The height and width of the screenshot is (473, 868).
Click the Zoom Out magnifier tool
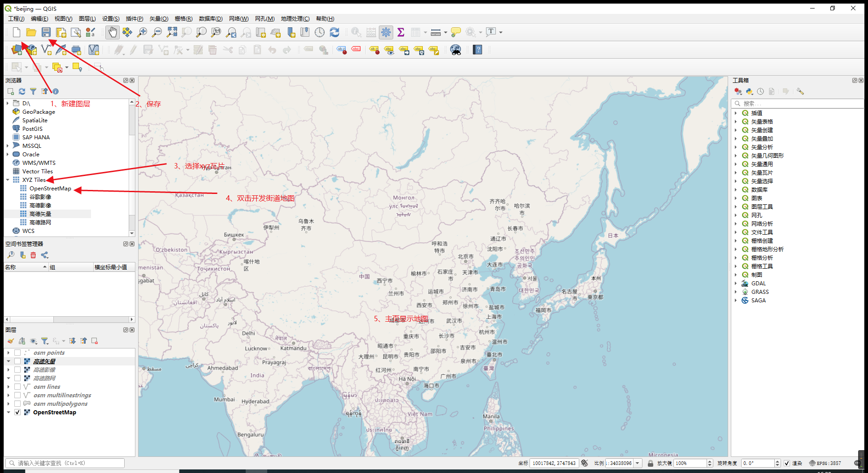(x=157, y=32)
